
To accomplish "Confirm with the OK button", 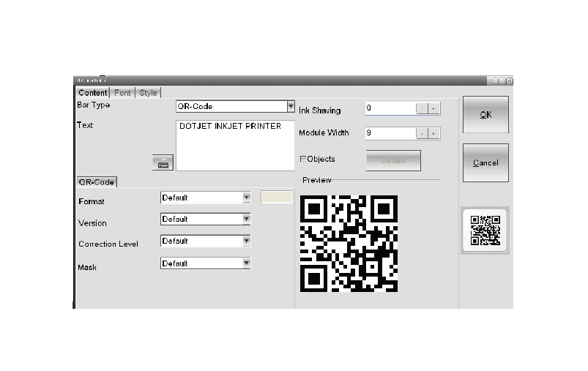I will (x=485, y=115).
